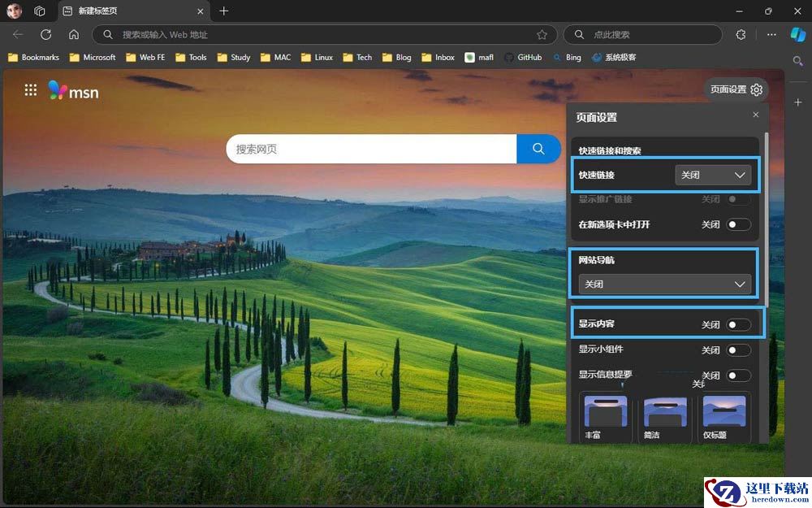Toggle the 显示小组件 switch
Viewport: 812px width, 508px height.
(x=738, y=350)
